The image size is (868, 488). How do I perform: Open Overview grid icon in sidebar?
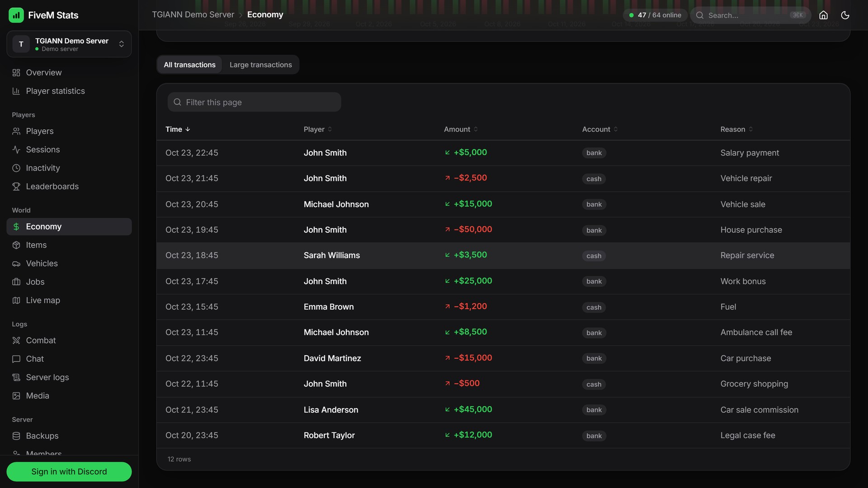[16, 73]
